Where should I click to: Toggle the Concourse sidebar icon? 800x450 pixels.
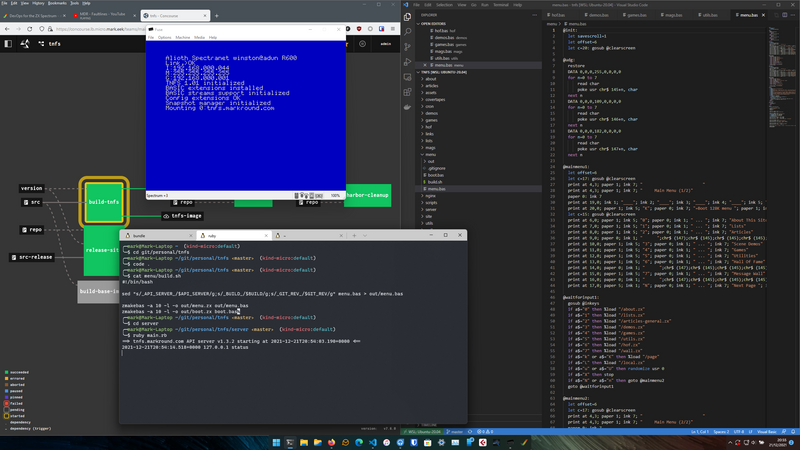(9, 43)
